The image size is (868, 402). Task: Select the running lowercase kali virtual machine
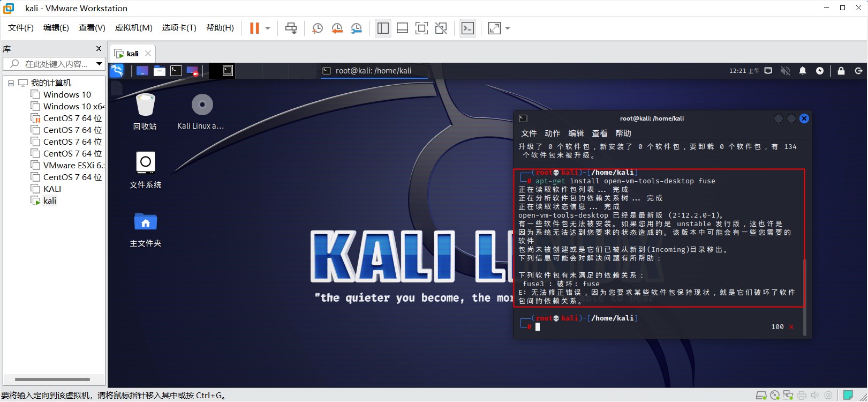50,201
